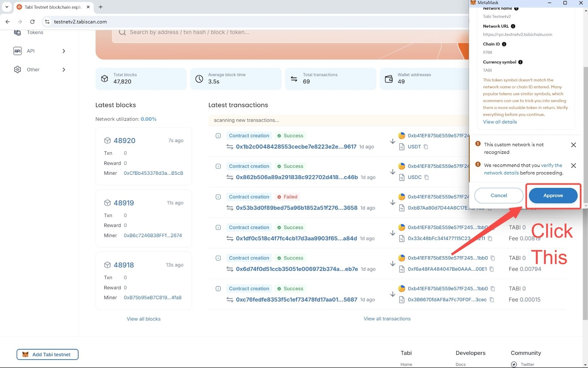Click the Total blocks card

click(x=141, y=79)
